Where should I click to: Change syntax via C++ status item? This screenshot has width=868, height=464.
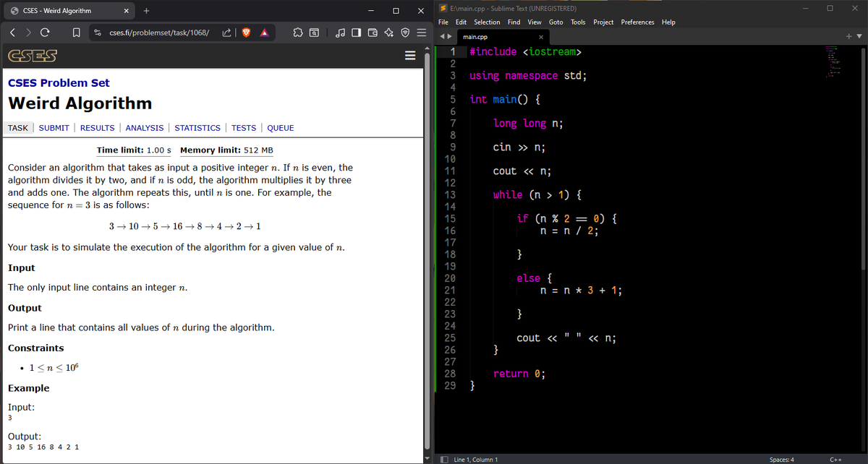(x=835, y=459)
